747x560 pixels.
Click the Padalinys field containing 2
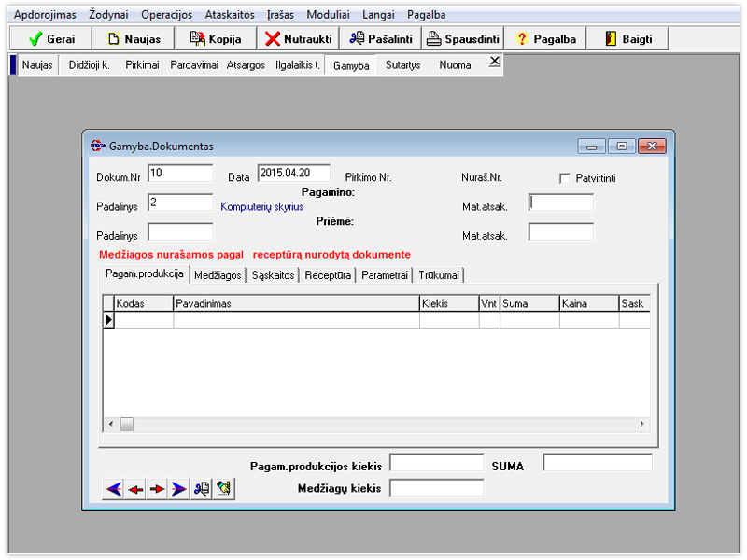[180, 203]
